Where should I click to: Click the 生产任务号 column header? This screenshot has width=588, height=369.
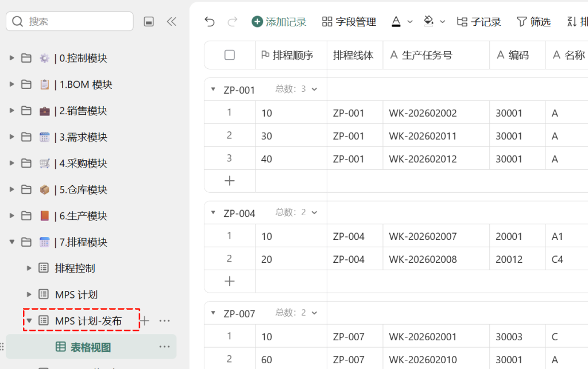(436, 55)
